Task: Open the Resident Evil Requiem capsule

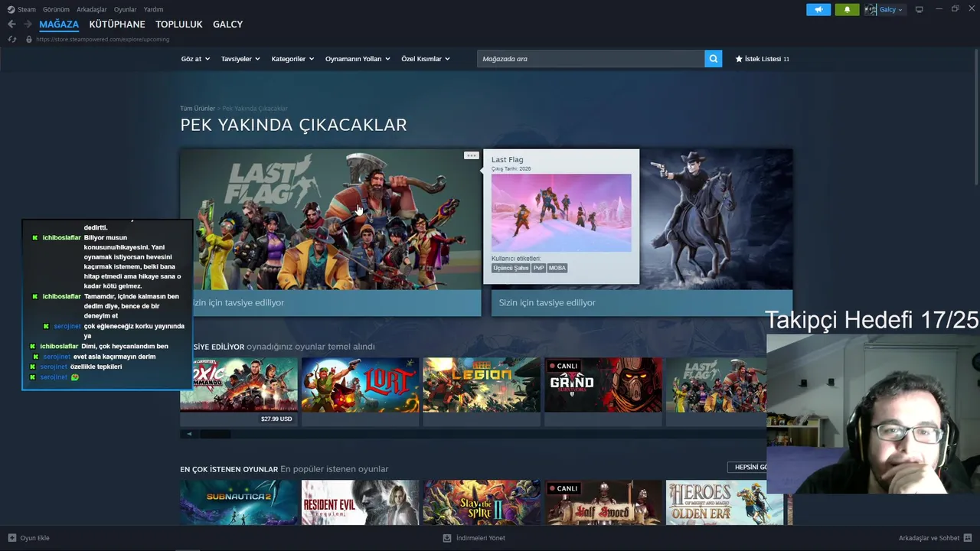Action: click(360, 503)
